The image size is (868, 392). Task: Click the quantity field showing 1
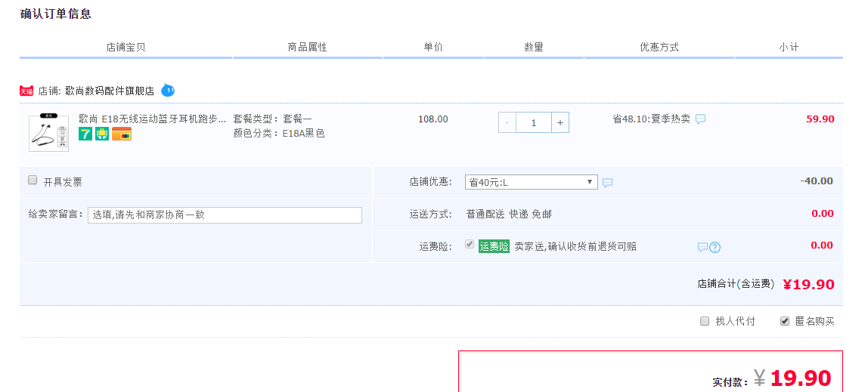point(534,123)
